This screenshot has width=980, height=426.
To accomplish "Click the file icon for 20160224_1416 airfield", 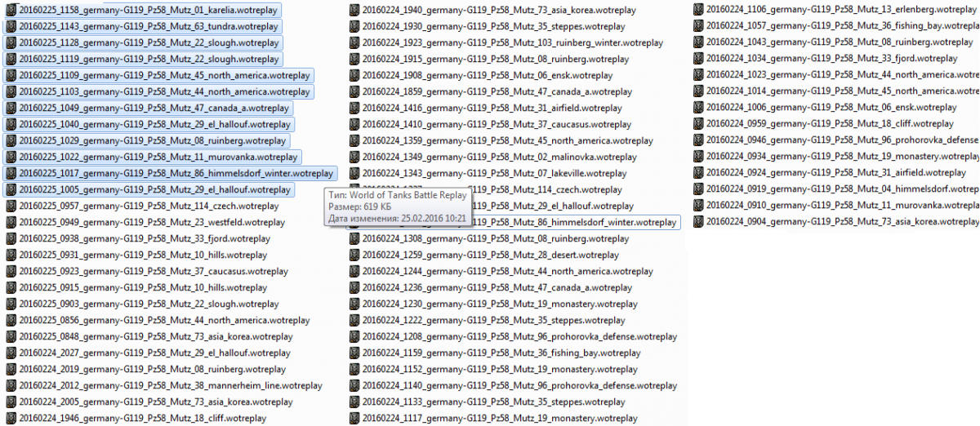I will pyautogui.click(x=354, y=109).
